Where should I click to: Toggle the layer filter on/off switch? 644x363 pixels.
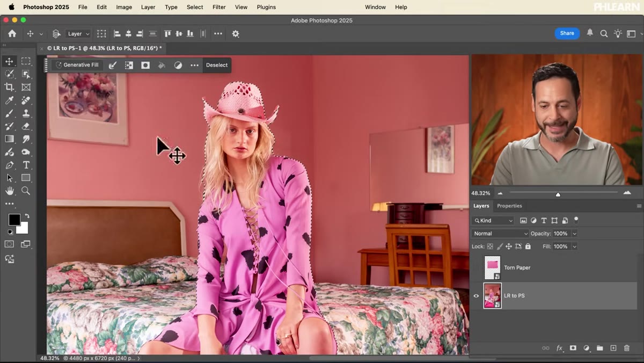click(576, 220)
